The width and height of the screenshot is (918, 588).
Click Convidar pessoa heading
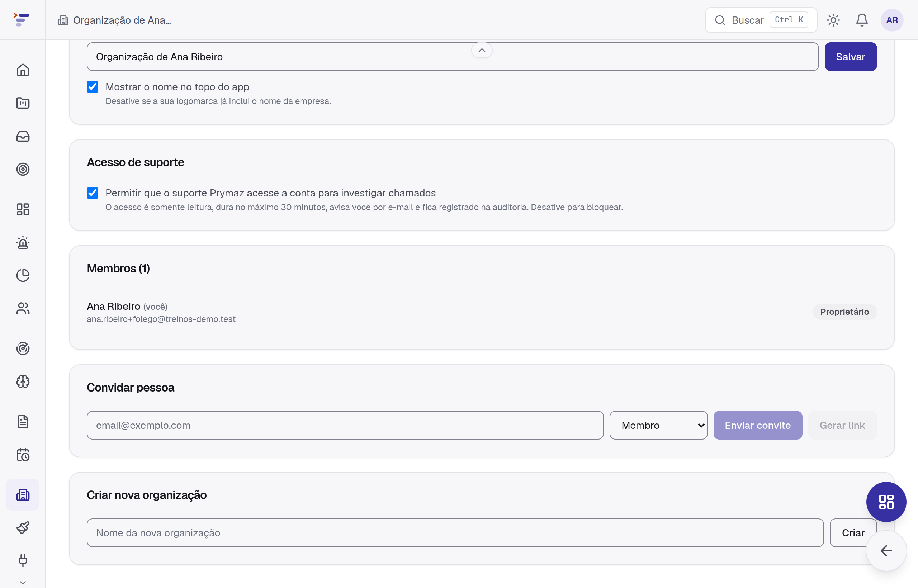(131, 388)
